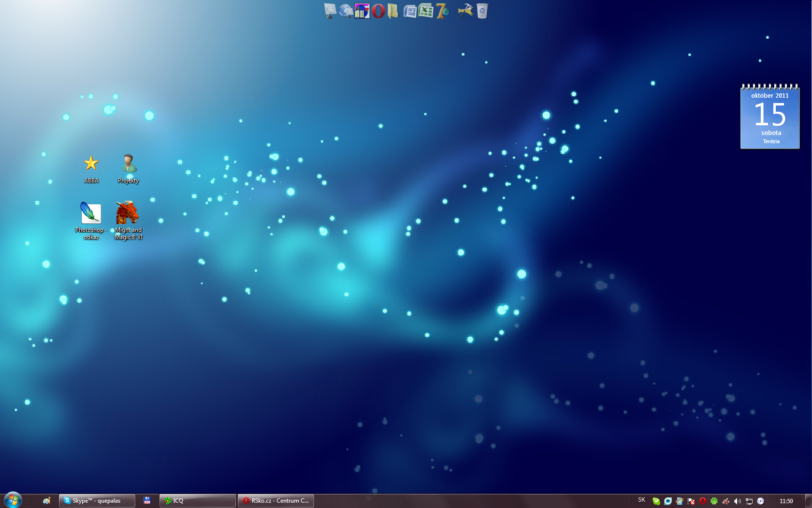Open the golden 7 icon in the dock
812x508 pixels.
[x=442, y=11]
